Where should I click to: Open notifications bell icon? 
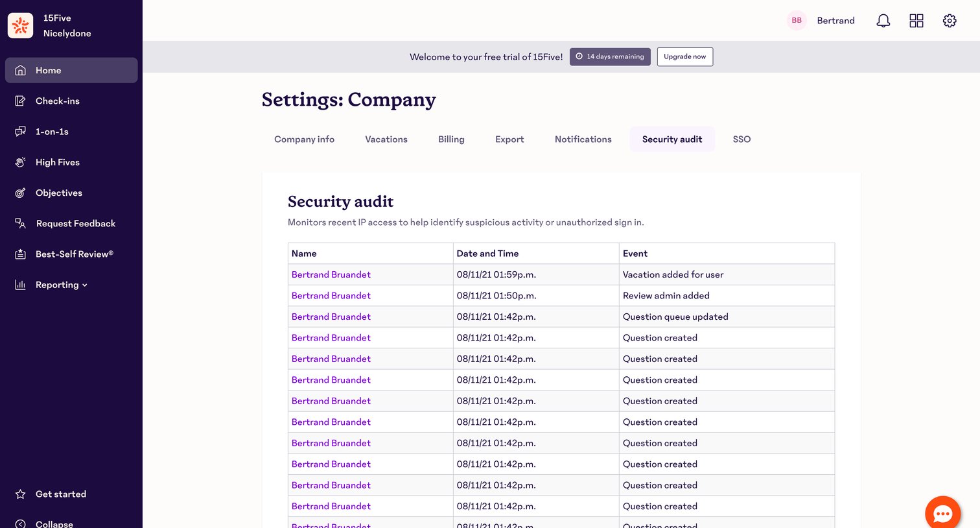click(883, 21)
